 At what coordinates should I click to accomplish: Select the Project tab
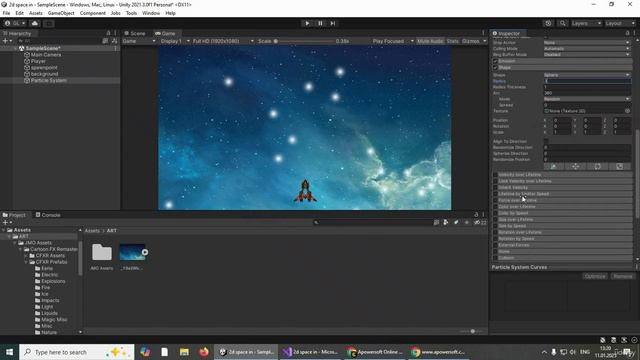tap(14, 215)
